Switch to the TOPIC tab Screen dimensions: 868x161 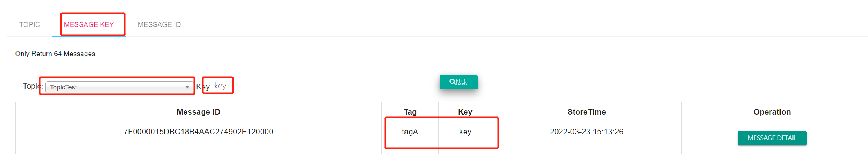[30, 24]
